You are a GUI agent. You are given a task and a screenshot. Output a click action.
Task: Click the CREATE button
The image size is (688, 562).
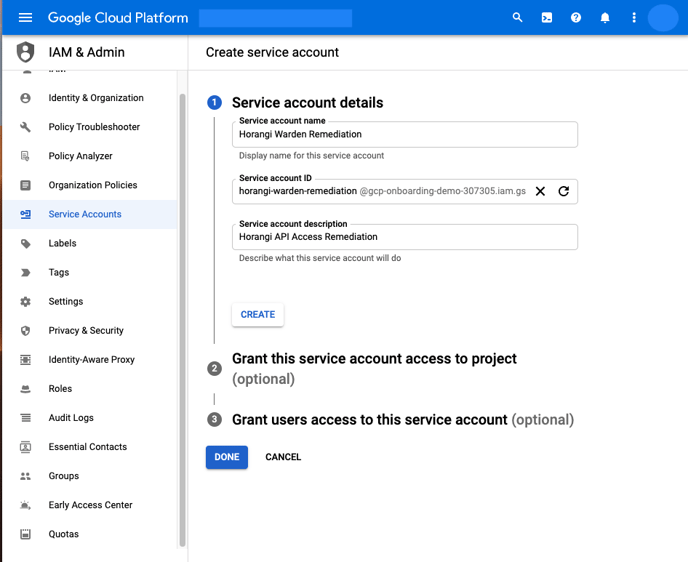[x=258, y=315]
